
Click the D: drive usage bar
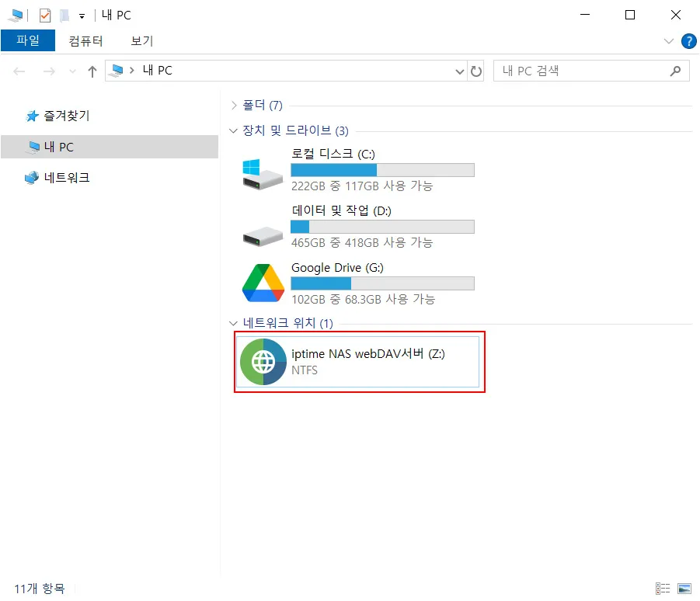pos(382,227)
